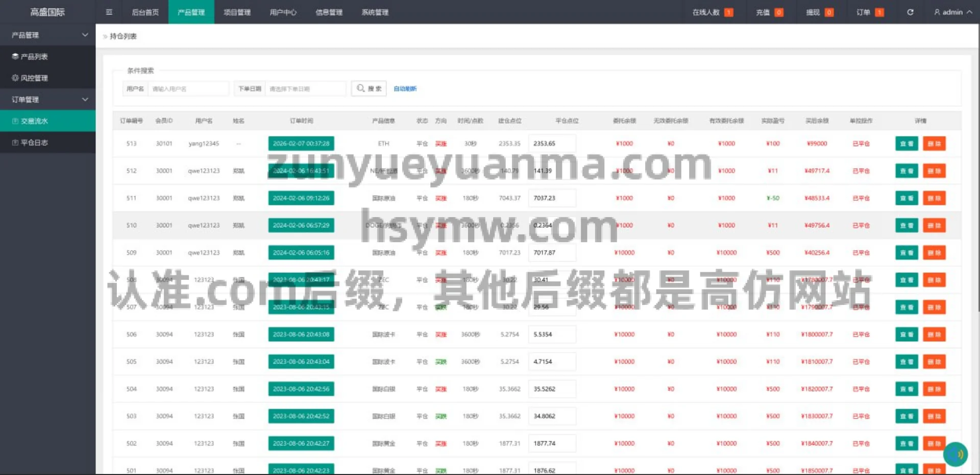980x475 pixels.
Task: Open the 系统管理 top menu
Action: (x=375, y=12)
